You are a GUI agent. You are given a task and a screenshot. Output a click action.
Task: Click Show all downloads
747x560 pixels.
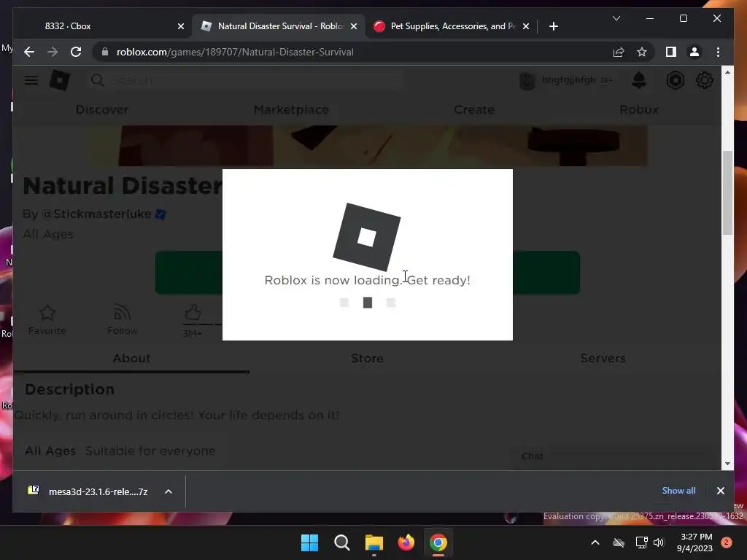click(x=678, y=491)
